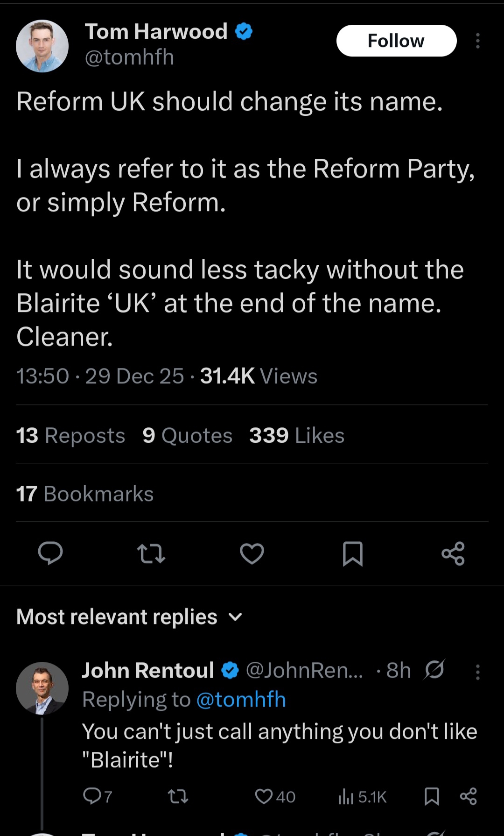
Task: Repost Tom Harwood's main tweet
Action: click(x=151, y=553)
